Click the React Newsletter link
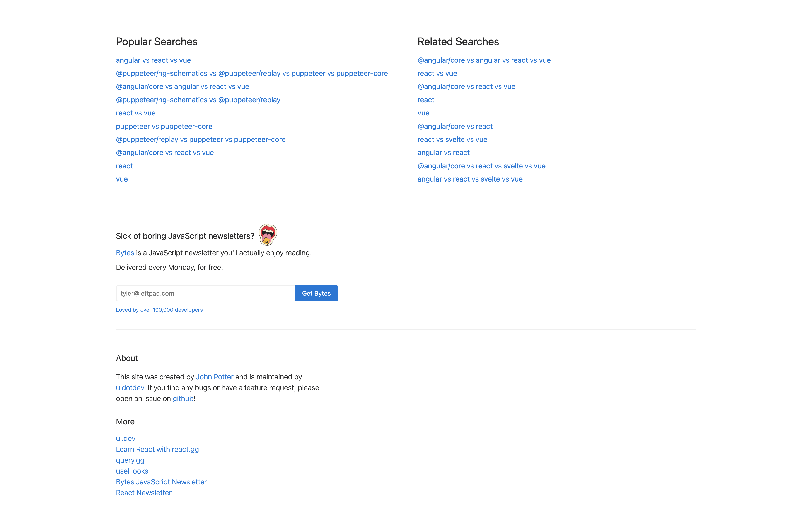This screenshot has width=812, height=507. 144,493
